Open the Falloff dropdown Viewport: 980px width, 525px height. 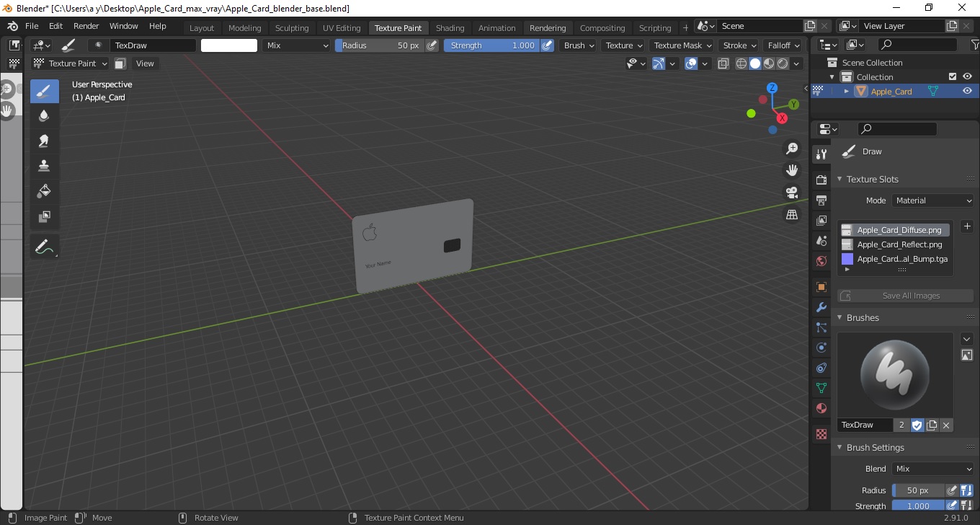[783, 45]
